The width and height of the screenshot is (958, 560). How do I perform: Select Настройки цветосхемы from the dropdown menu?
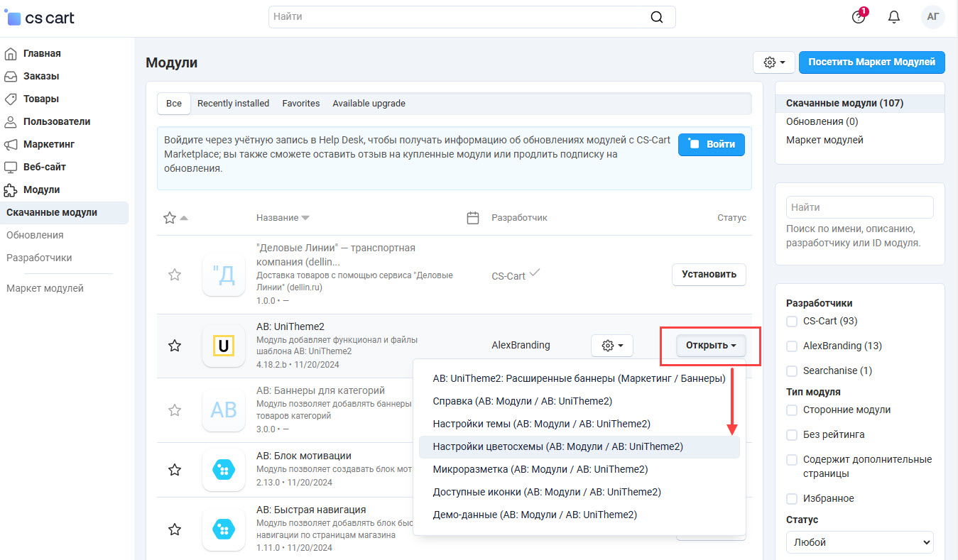(557, 446)
